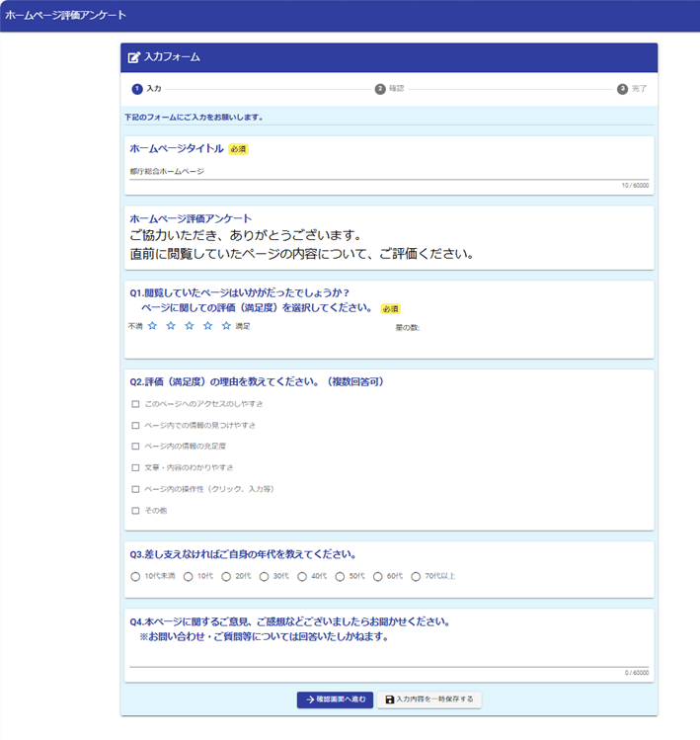Check the その他 checkbox
Screen dimensions: 700x740
[135, 510]
